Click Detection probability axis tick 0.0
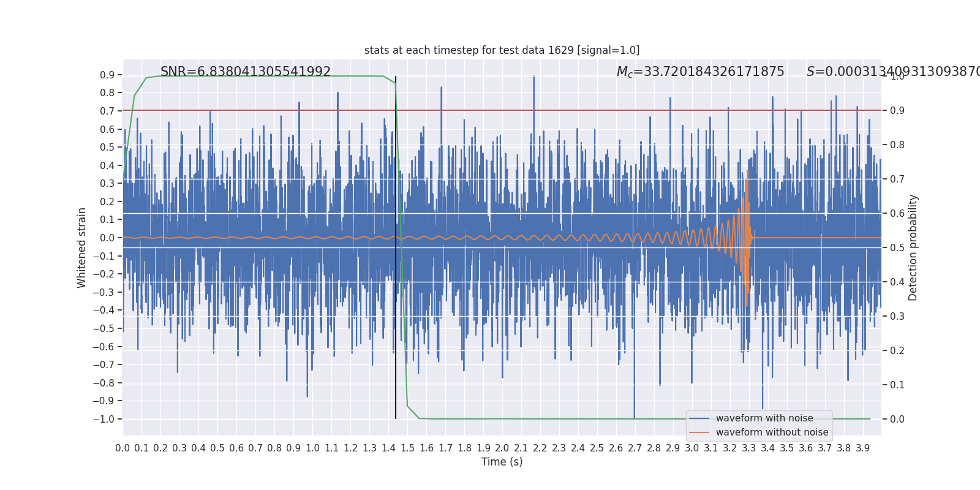Screen dimensions: 980x490 [897, 420]
